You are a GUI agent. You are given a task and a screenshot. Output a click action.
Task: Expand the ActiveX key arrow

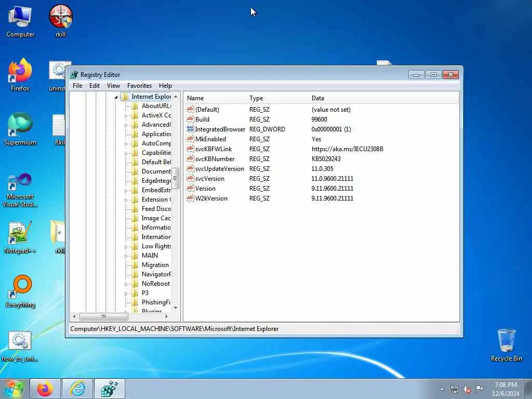point(126,116)
